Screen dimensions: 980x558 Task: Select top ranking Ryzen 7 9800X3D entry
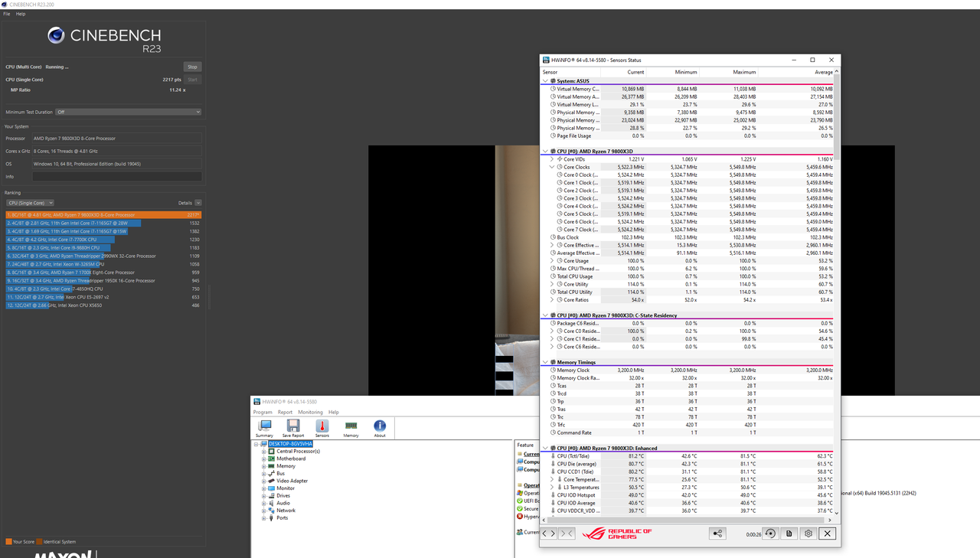(x=104, y=215)
